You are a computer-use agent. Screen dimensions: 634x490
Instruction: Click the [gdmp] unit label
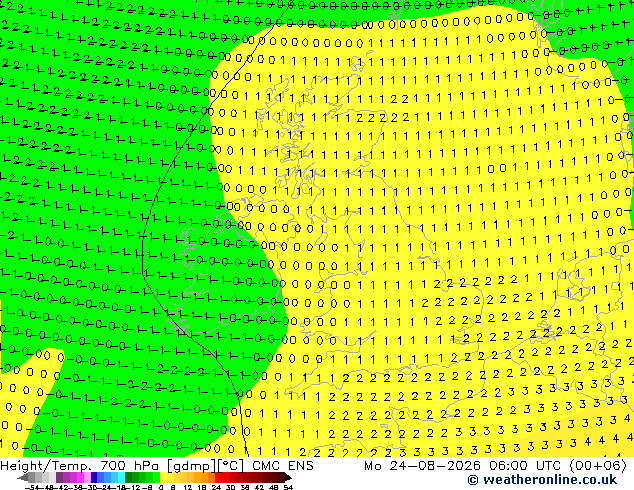pyautogui.click(x=192, y=466)
